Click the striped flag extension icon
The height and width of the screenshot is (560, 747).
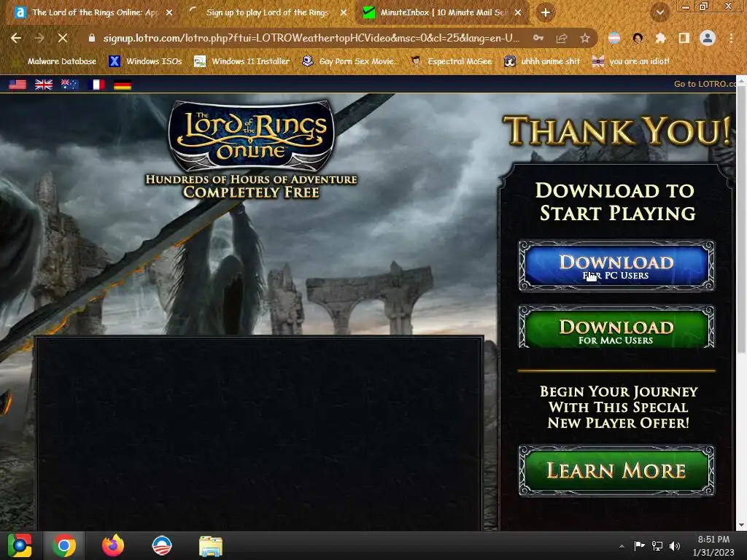pyautogui.click(x=614, y=38)
